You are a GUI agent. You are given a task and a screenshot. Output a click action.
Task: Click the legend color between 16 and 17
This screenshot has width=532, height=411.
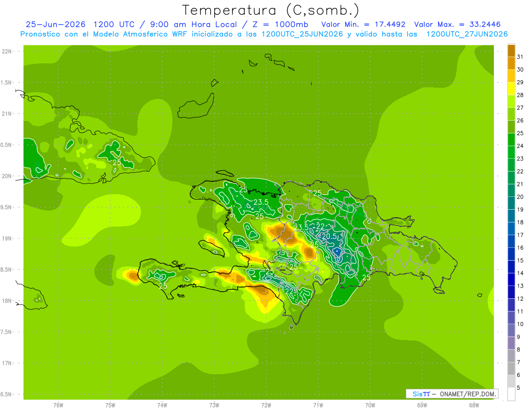(x=511, y=242)
